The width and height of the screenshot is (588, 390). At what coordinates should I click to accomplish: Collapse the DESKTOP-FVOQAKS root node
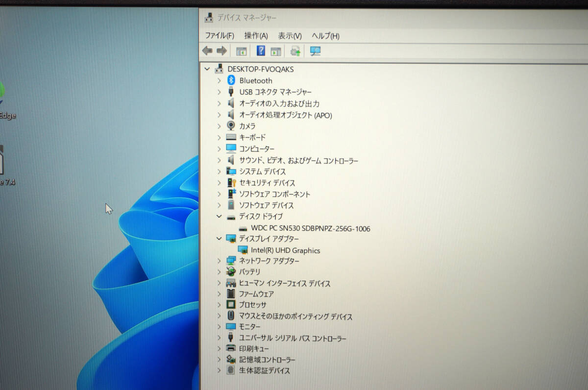point(207,69)
